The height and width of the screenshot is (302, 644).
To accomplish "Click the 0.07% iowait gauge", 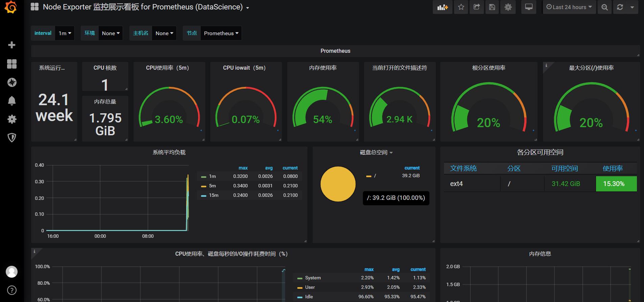I will click(x=246, y=108).
